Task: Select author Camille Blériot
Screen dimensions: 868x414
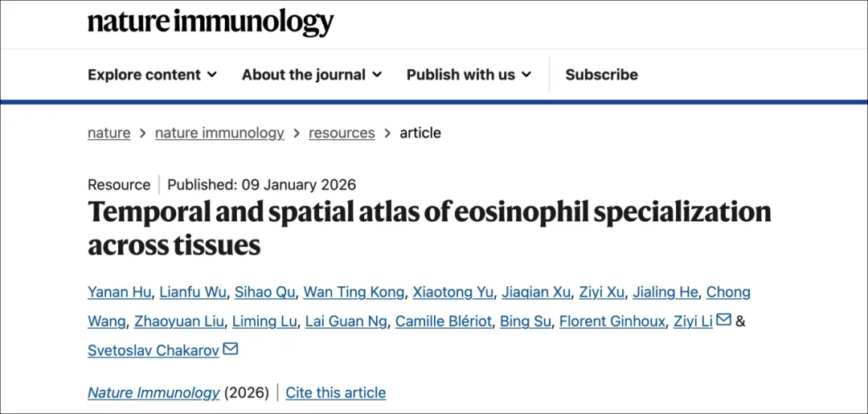Action: pos(443,322)
